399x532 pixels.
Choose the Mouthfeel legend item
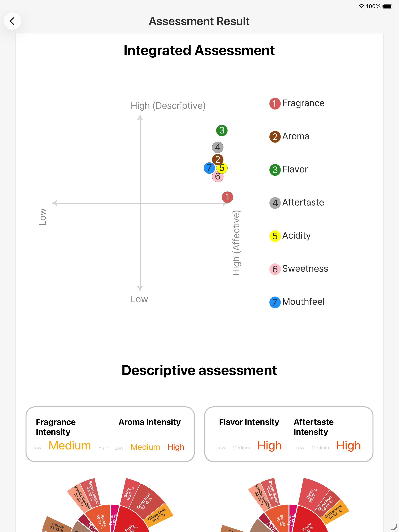click(297, 302)
